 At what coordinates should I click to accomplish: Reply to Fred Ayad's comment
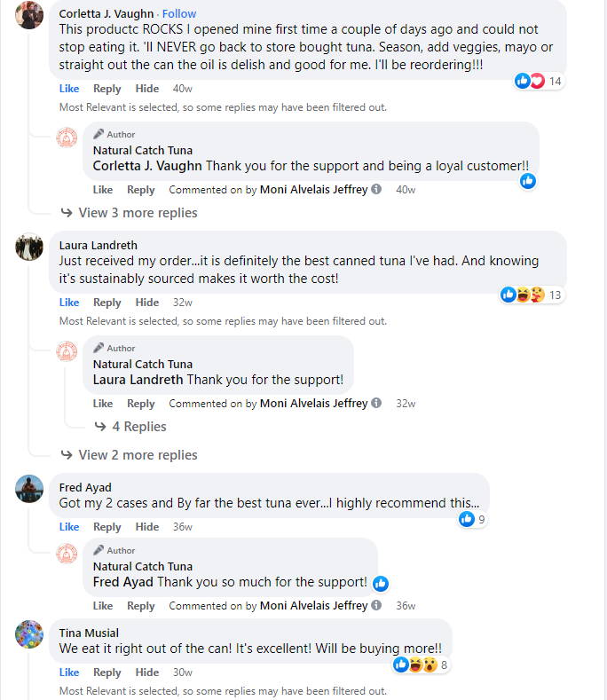coord(106,527)
